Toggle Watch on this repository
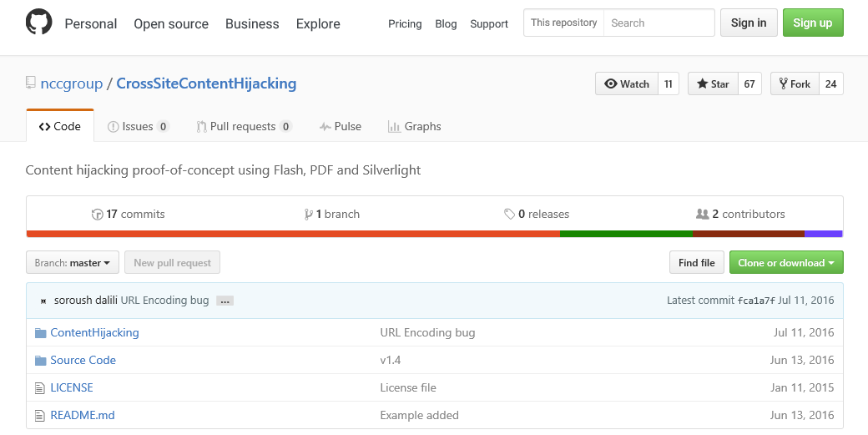 click(627, 84)
